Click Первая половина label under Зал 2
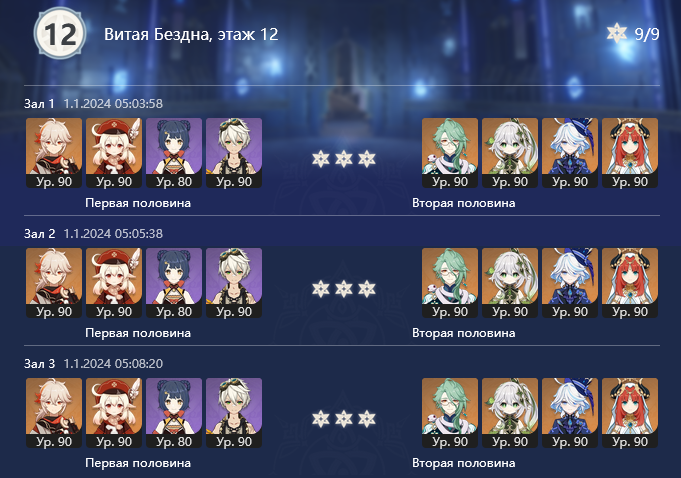681x478 pixels. pyautogui.click(x=138, y=333)
